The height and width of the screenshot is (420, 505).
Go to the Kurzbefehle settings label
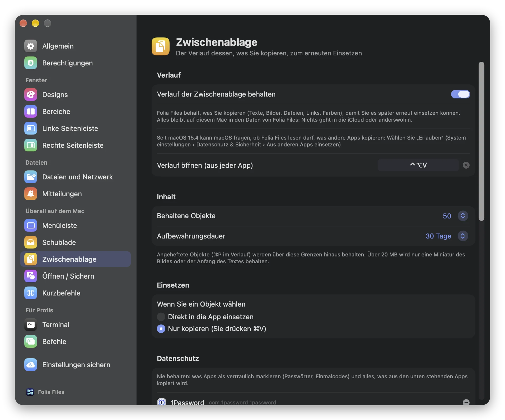[x=61, y=293]
